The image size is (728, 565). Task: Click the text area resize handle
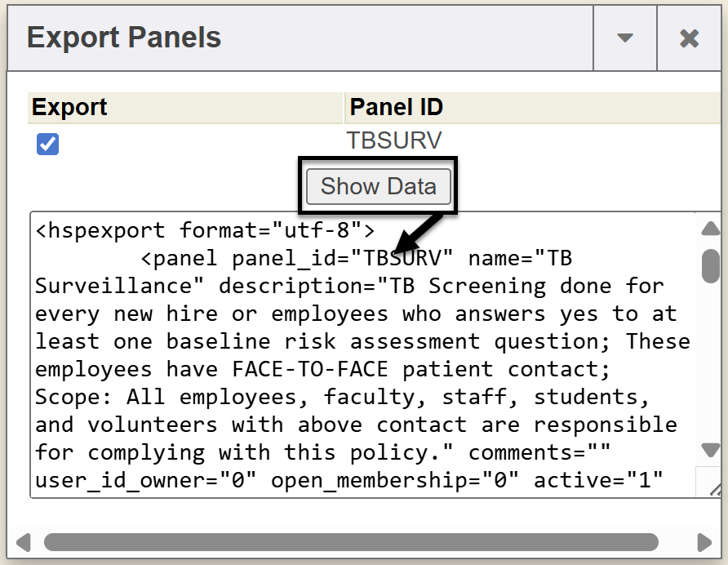(x=715, y=488)
